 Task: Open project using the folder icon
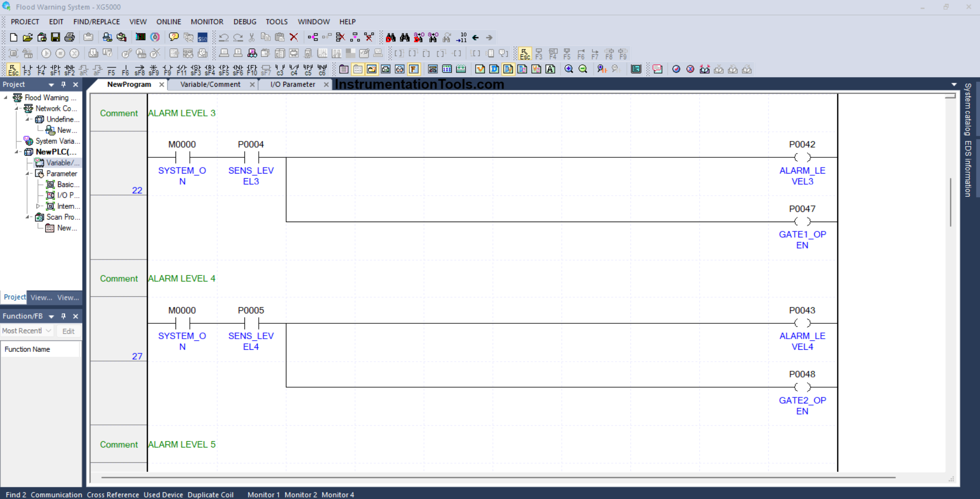(28, 37)
